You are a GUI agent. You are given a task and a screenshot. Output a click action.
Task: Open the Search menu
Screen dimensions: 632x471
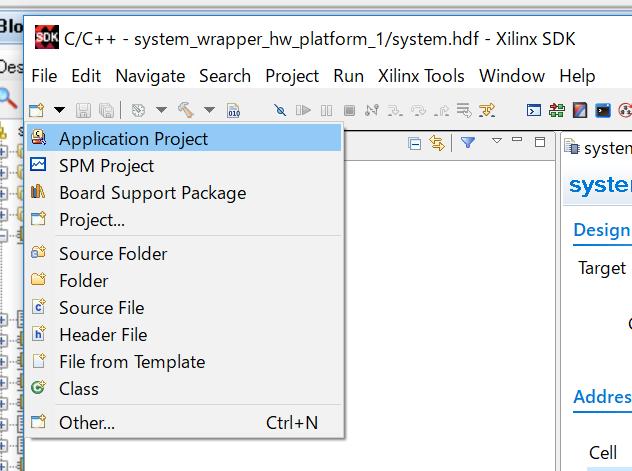click(x=225, y=76)
